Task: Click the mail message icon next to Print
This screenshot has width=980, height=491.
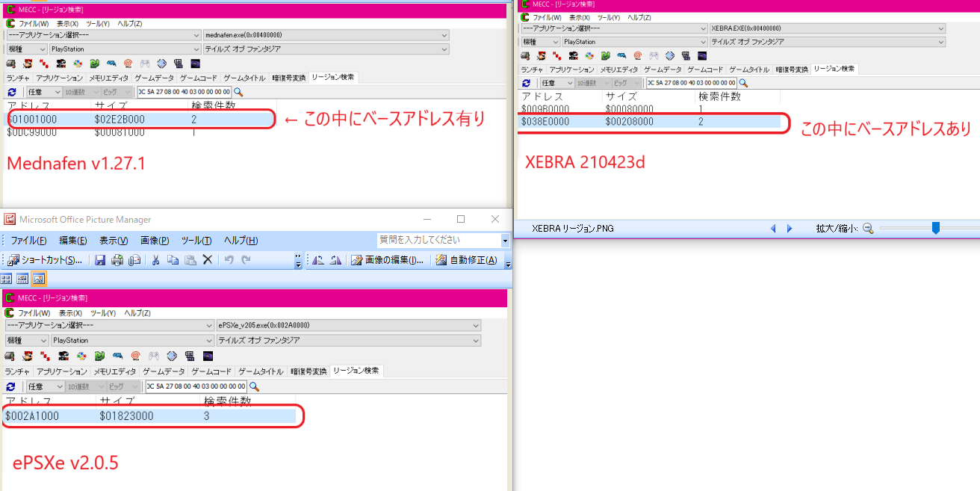Action: 134,260
